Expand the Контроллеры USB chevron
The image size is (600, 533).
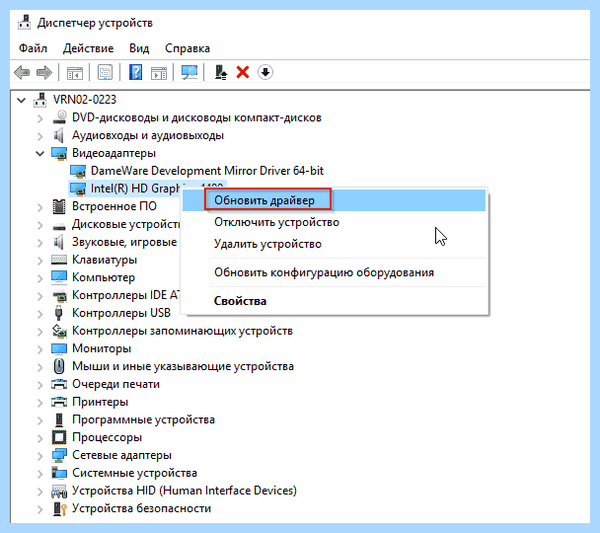(40, 314)
